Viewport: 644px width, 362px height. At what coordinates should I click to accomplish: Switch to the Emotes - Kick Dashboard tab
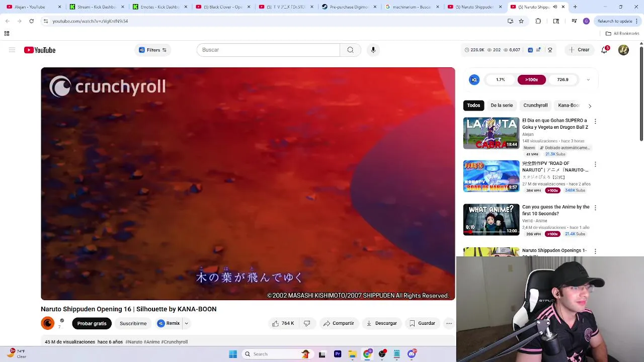tap(158, 7)
